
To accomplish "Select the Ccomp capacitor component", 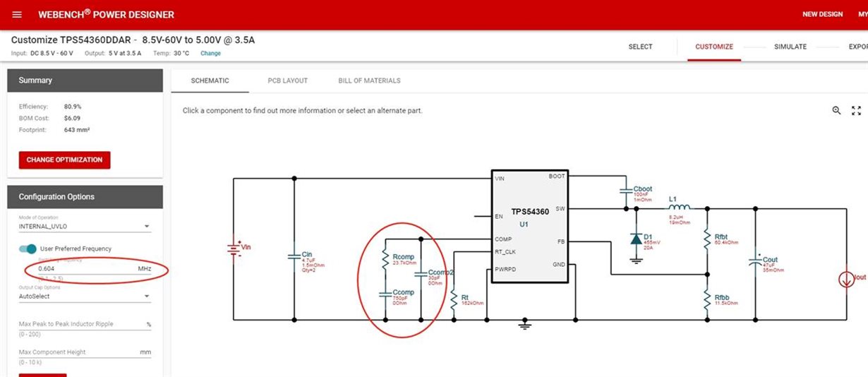I will coord(386,294).
